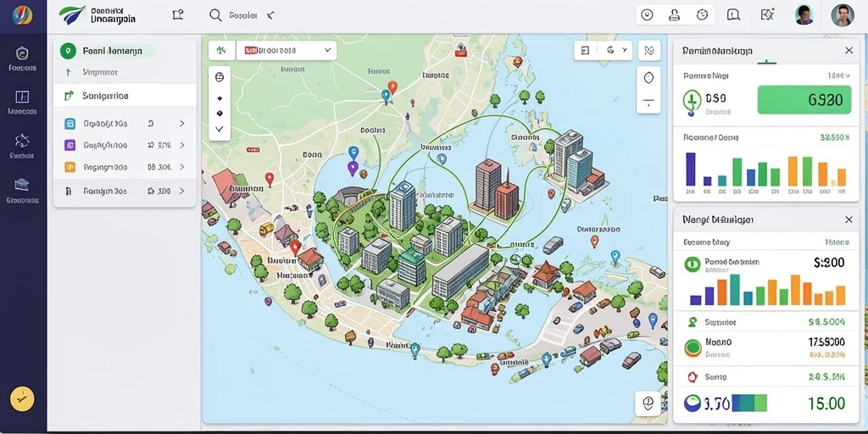Image resolution: width=868 pixels, height=434 pixels.
Task: Click the compass icon at map top right
Action: pos(649,77)
